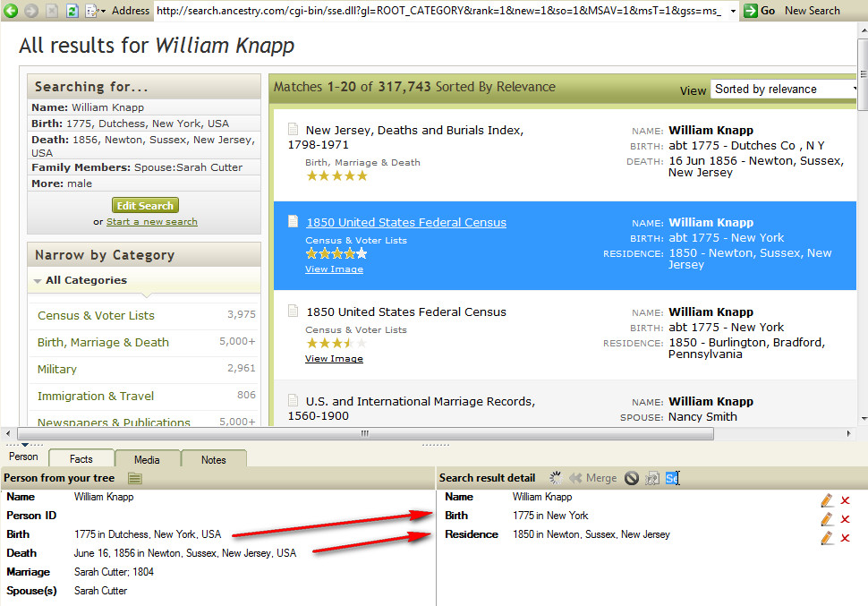Open the list icon beside Person from your tree
868x606 pixels.
coord(134,478)
